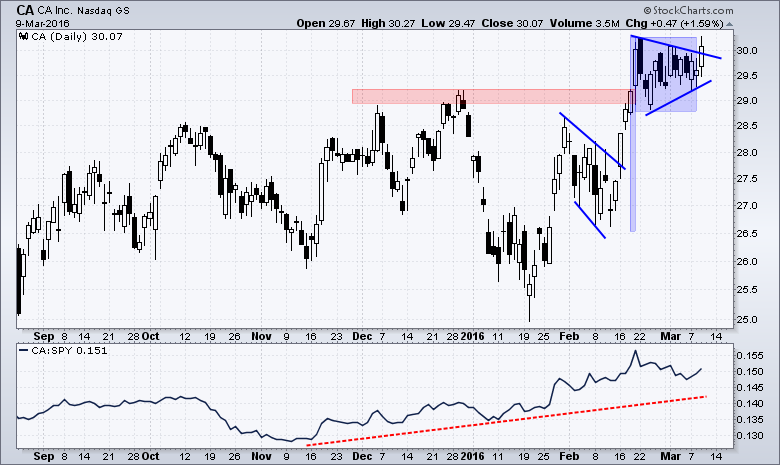Viewport: 780px width, 465px height.
Task: Click the 29.0 price axis label
Action: 747,101
